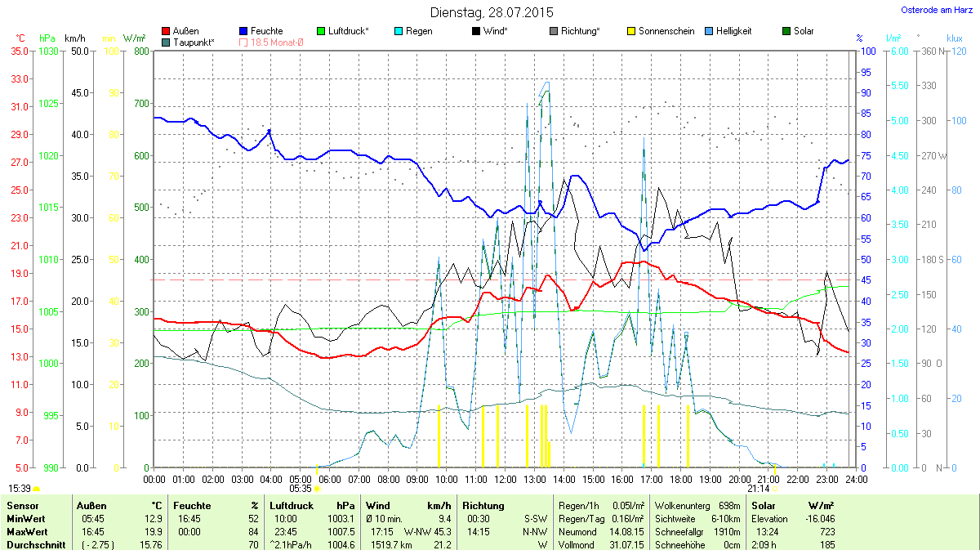Click the sunset time label 21:14

pos(759,488)
